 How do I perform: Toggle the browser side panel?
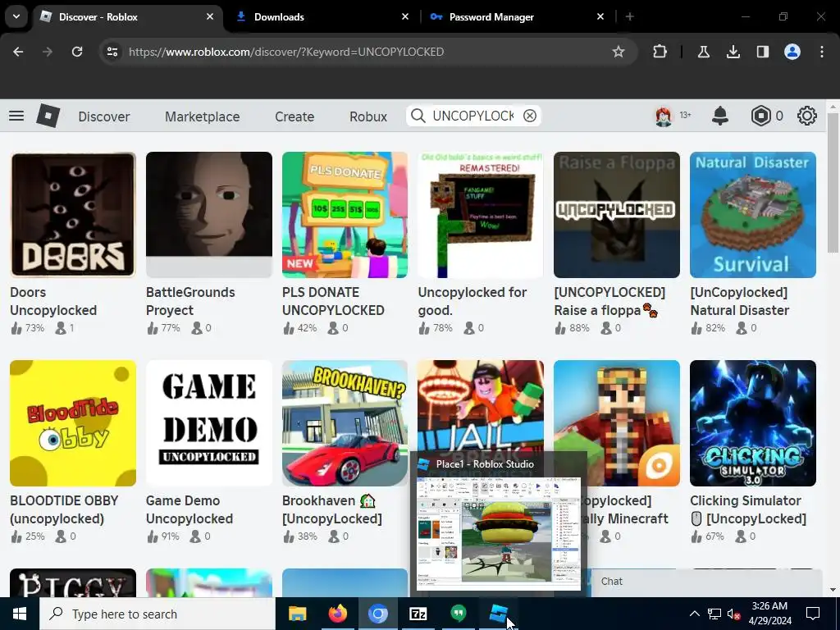[762, 52]
